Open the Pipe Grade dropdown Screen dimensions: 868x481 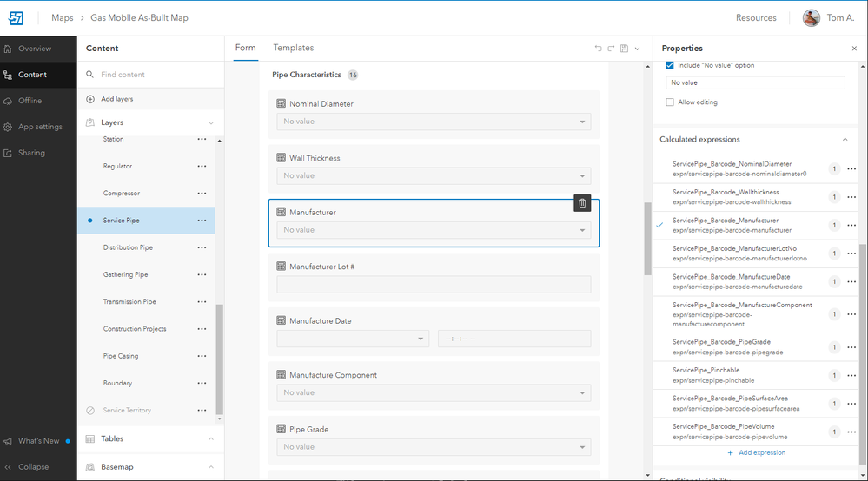point(434,447)
